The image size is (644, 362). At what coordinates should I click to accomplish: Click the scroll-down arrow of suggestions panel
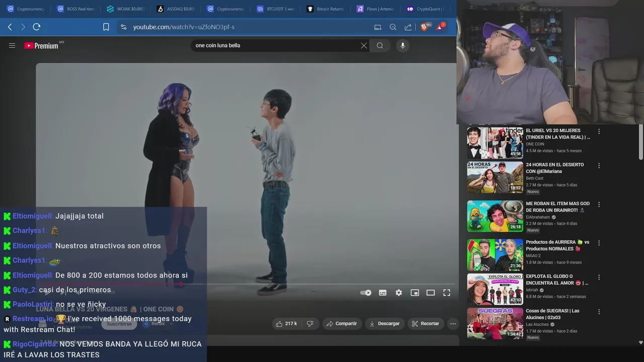pyautogui.click(x=640, y=342)
